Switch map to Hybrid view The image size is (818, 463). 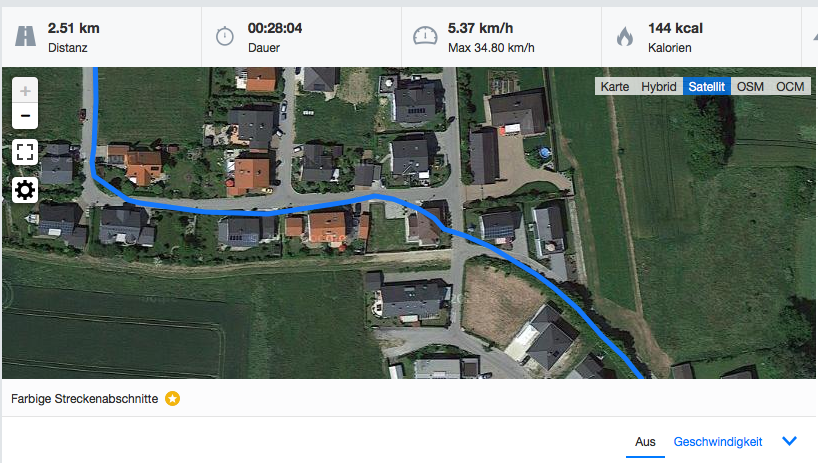[x=658, y=87]
